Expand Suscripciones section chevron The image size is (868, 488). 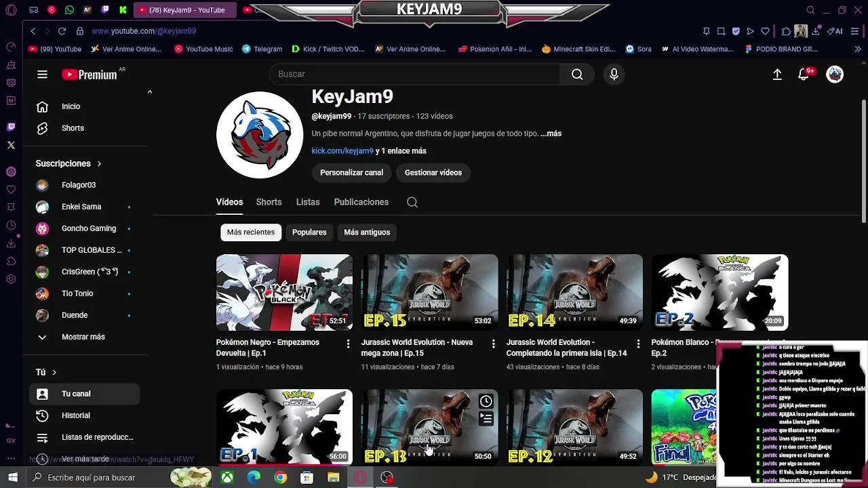99,164
